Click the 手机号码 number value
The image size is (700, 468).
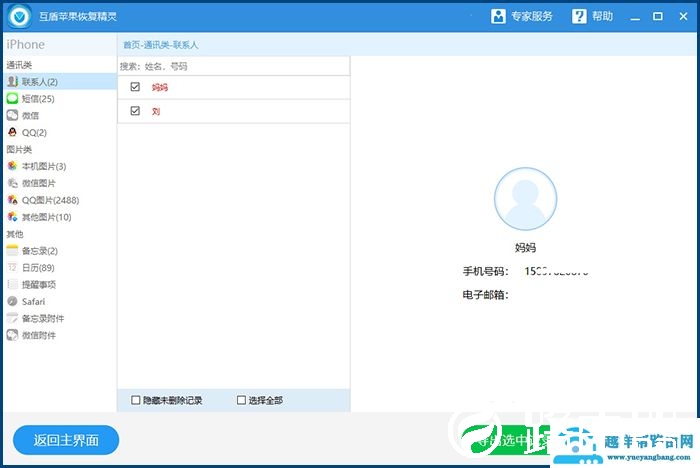556,271
